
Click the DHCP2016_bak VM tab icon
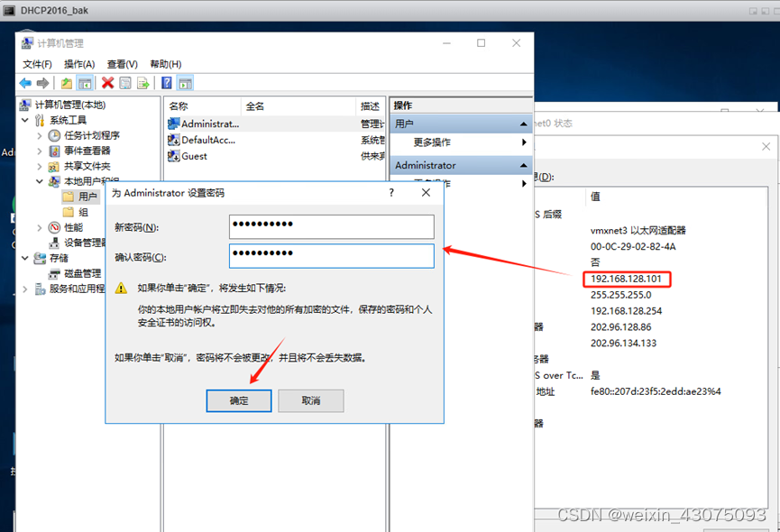click(x=9, y=11)
